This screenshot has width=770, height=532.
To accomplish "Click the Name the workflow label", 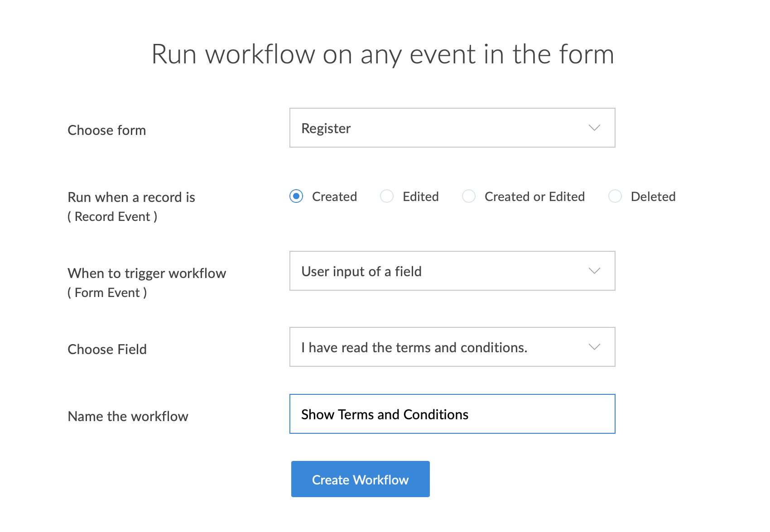I will click(x=128, y=417).
